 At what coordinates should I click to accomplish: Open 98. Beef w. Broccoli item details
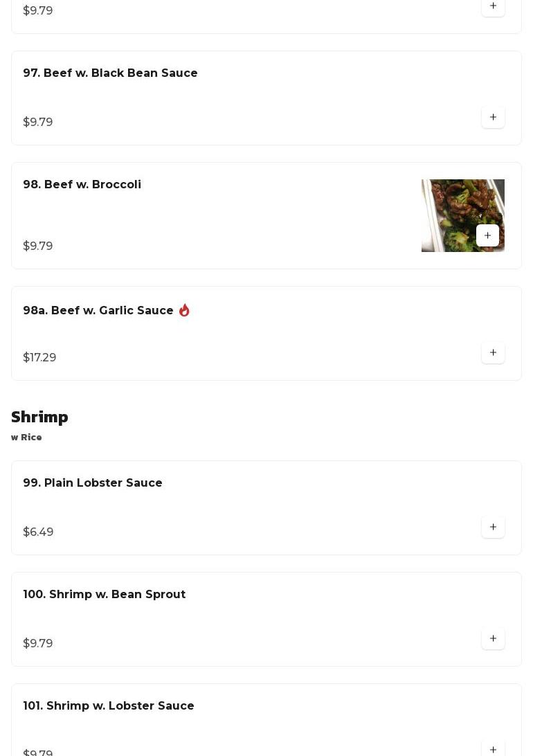click(82, 185)
